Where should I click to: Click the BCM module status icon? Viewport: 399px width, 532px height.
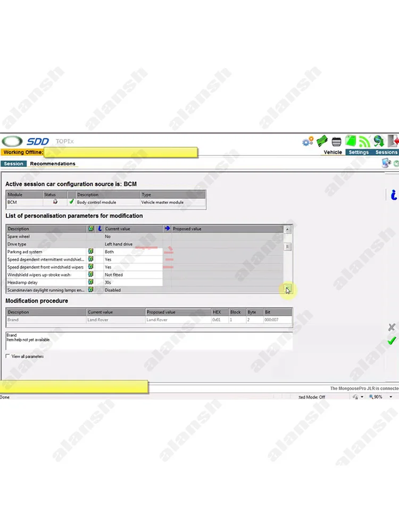(55, 202)
